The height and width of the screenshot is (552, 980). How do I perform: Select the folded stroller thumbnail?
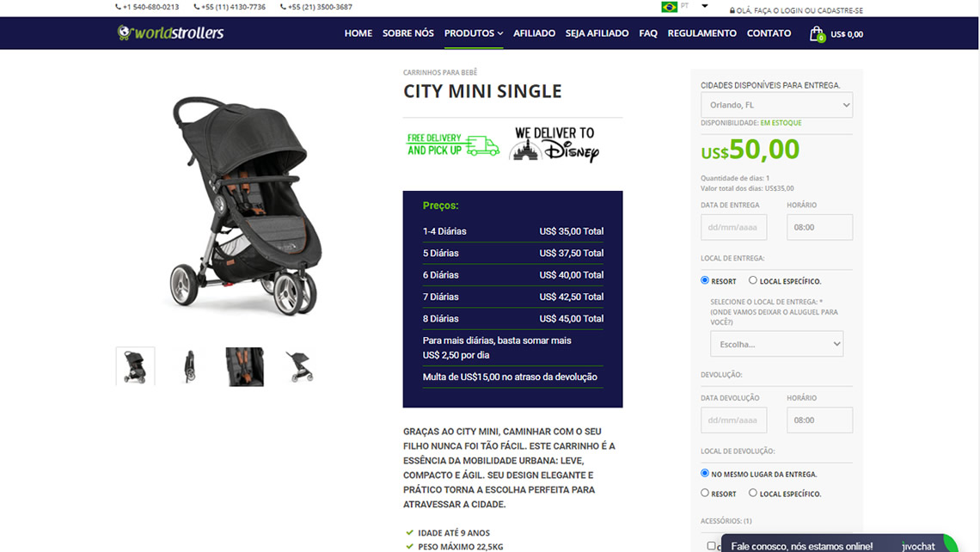pyautogui.click(x=190, y=366)
